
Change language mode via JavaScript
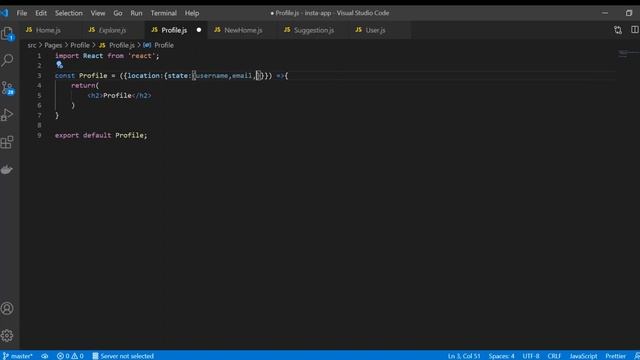point(583,356)
